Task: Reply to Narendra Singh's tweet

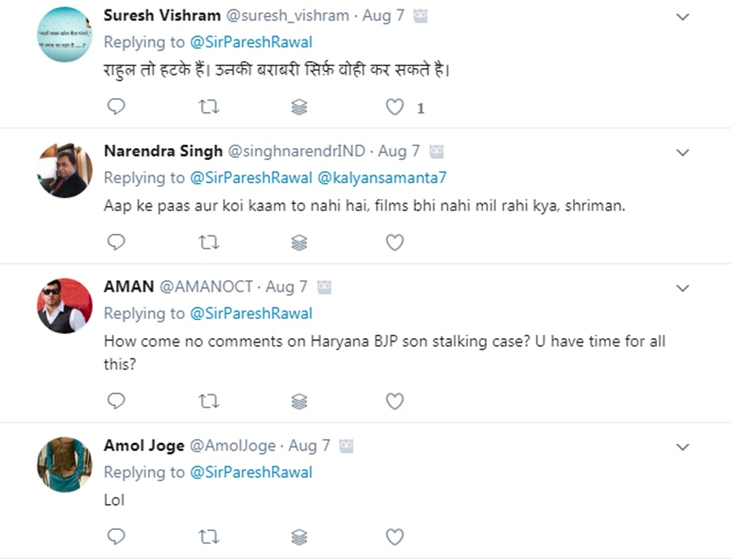Action: pos(116,243)
